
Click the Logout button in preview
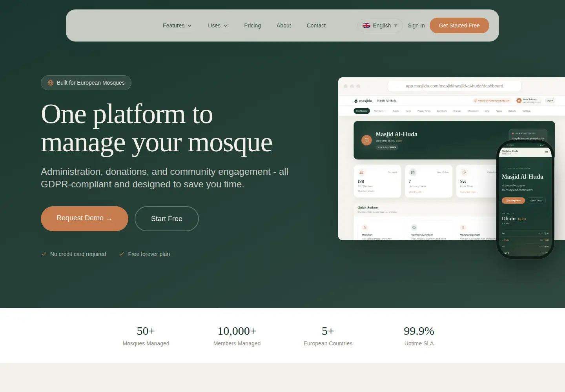click(550, 101)
